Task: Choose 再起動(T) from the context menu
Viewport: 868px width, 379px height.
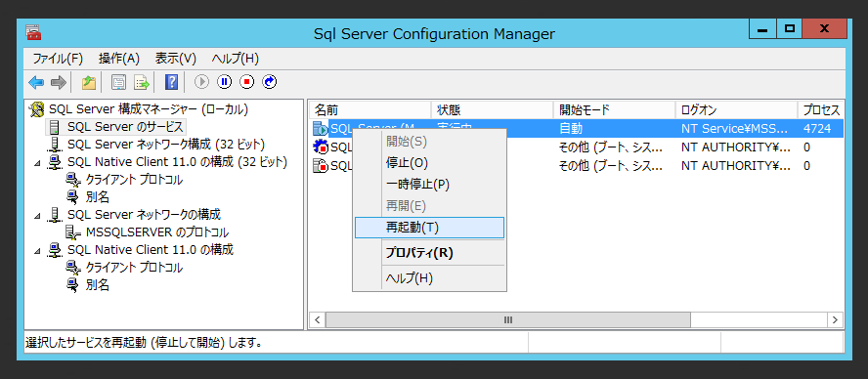Action: [429, 228]
